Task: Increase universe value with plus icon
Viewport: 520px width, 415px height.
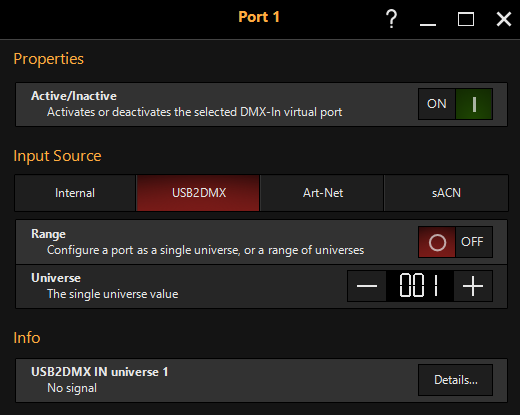Action: [x=473, y=286]
